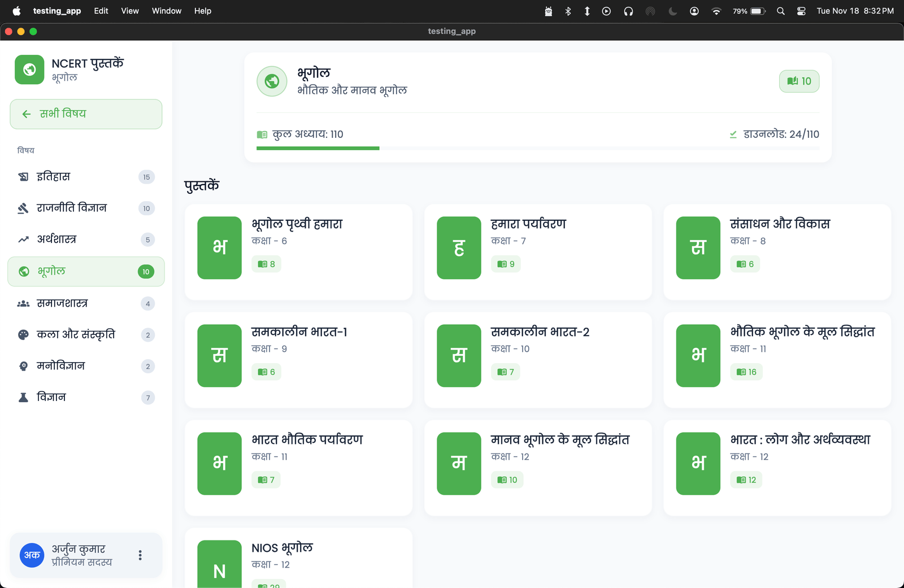Click the book icon beside कुल अध्याय

click(262, 134)
